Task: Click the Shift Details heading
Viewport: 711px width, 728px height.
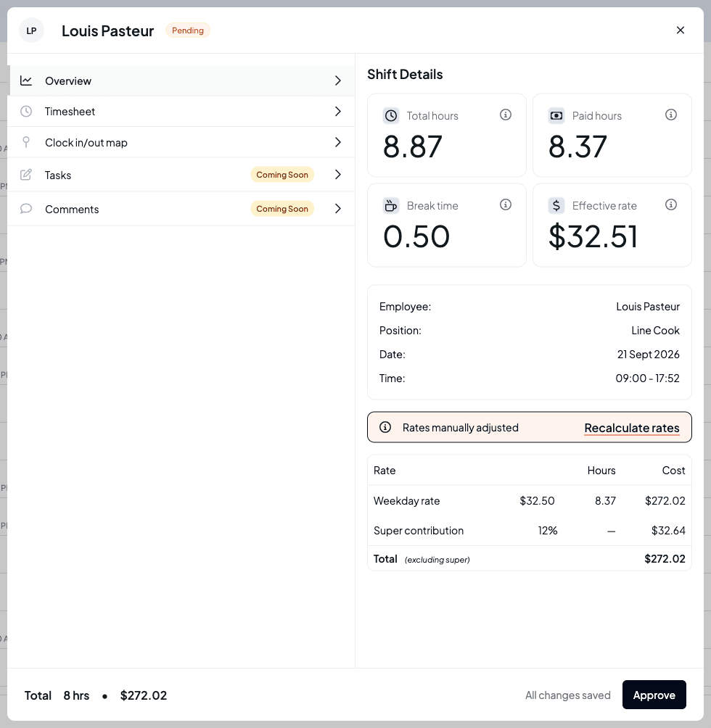Action: 405,74
